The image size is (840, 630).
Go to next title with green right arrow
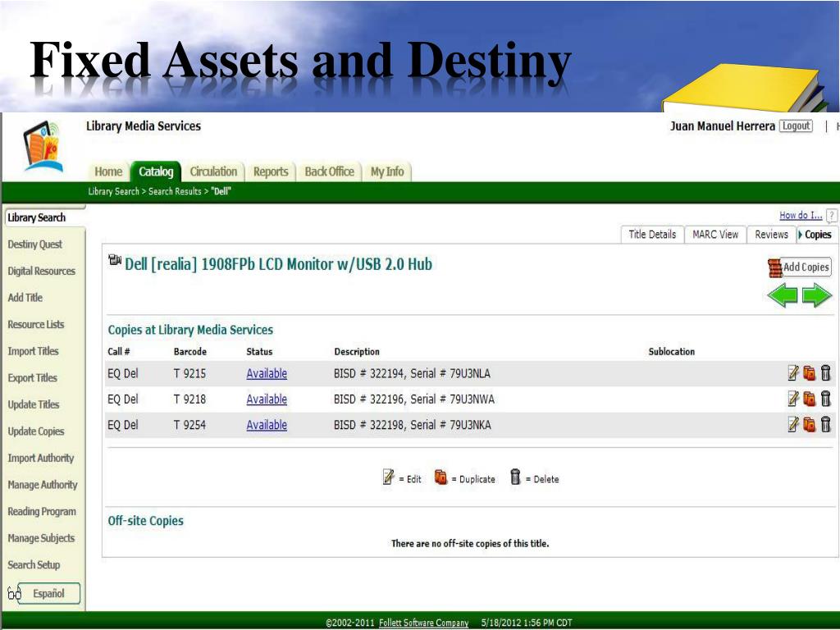(x=817, y=295)
